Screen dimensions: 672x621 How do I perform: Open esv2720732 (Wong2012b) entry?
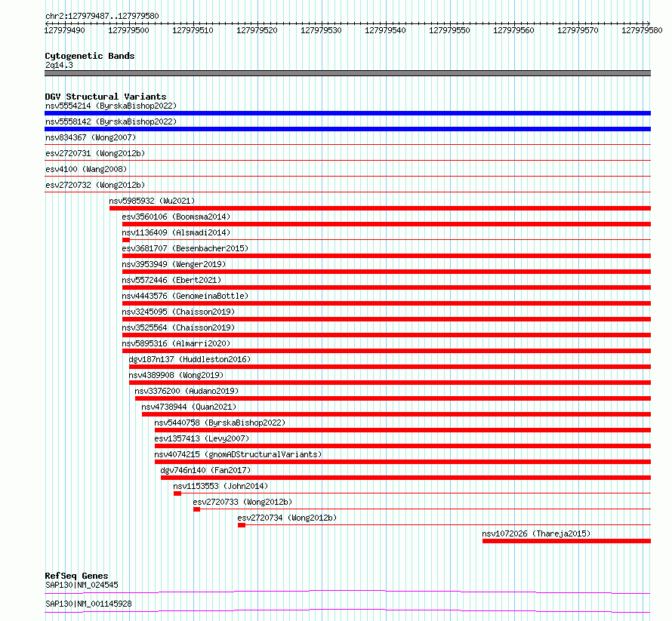click(x=95, y=185)
